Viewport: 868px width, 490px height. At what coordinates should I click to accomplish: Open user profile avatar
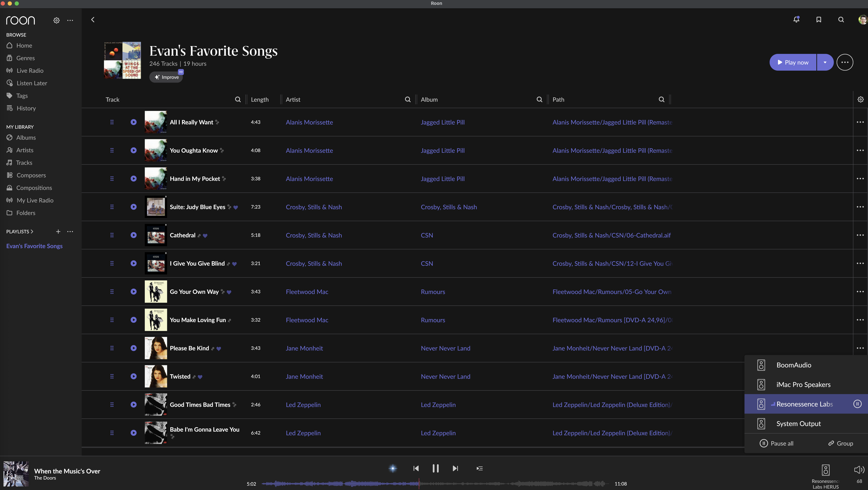[863, 20]
